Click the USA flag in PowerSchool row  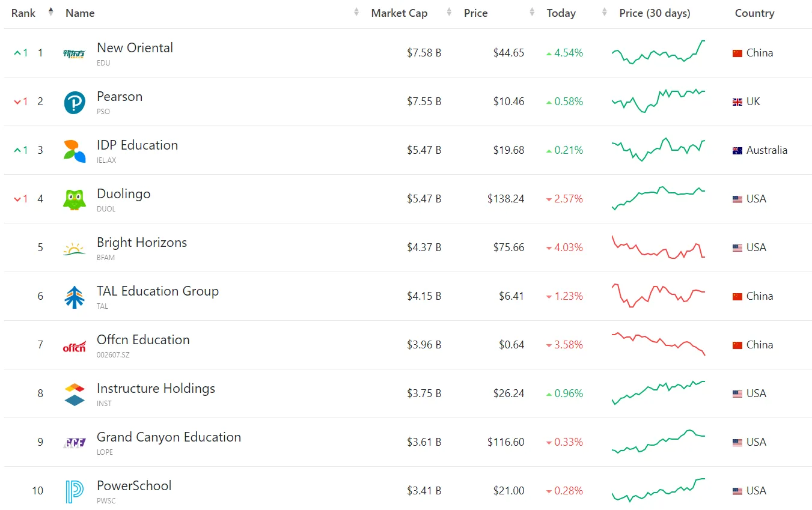point(737,491)
